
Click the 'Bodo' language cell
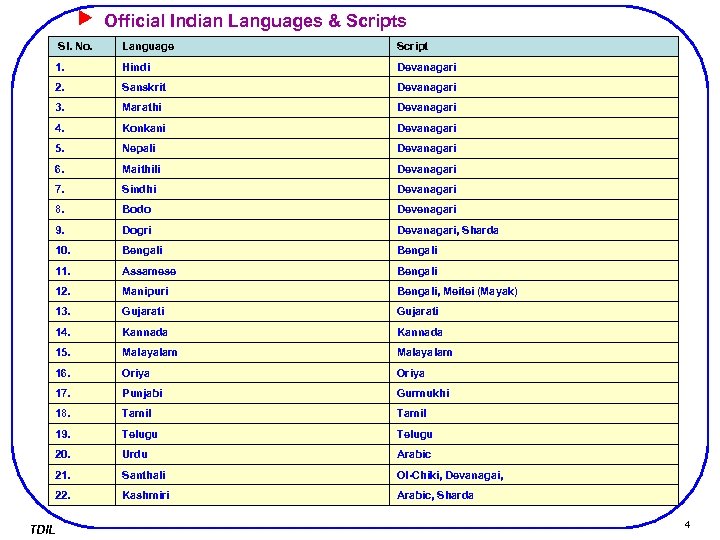tap(253, 209)
